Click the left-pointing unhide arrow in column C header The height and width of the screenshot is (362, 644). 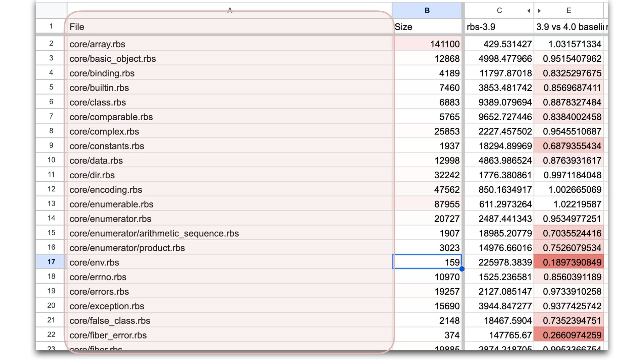(x=529, y=11)
